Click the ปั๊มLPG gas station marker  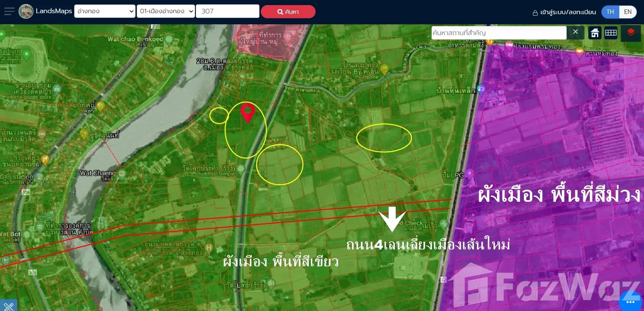pyautogui.click(x=469, y=174)
